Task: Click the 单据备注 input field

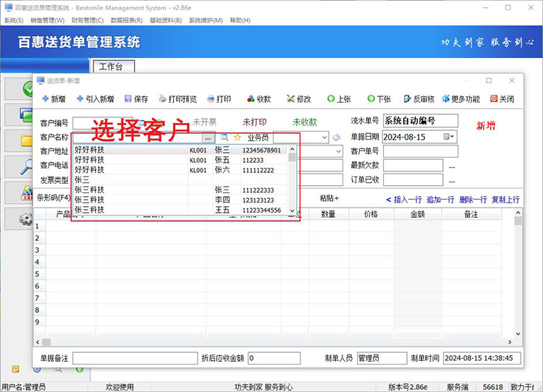Action: tap(135, 358)
